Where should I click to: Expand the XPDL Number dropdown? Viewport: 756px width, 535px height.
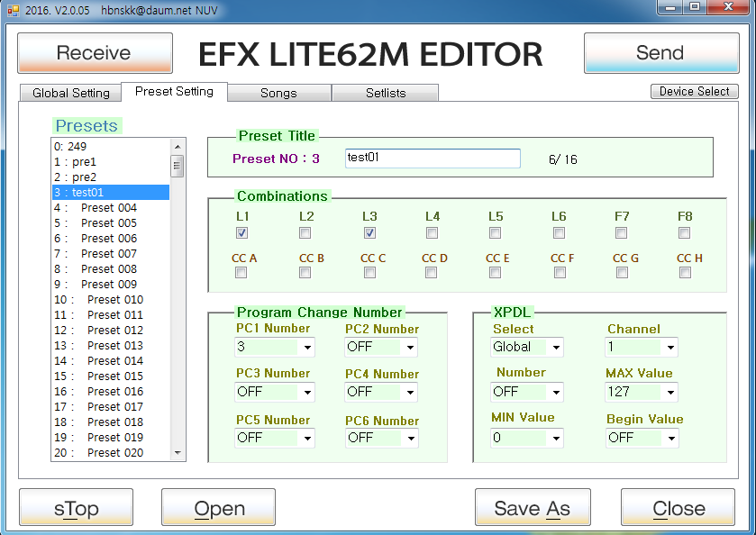pyautogui.click(x=526, y=392)
